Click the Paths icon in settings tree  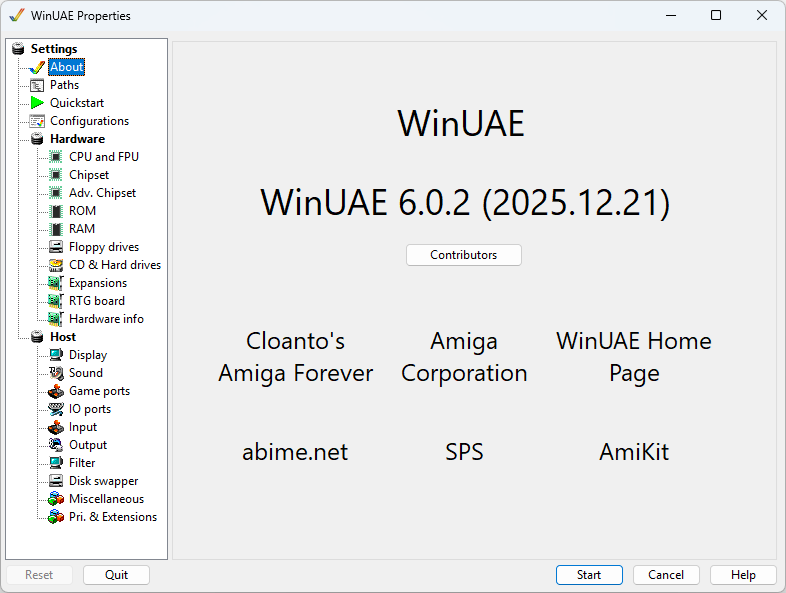pos(37,85)
